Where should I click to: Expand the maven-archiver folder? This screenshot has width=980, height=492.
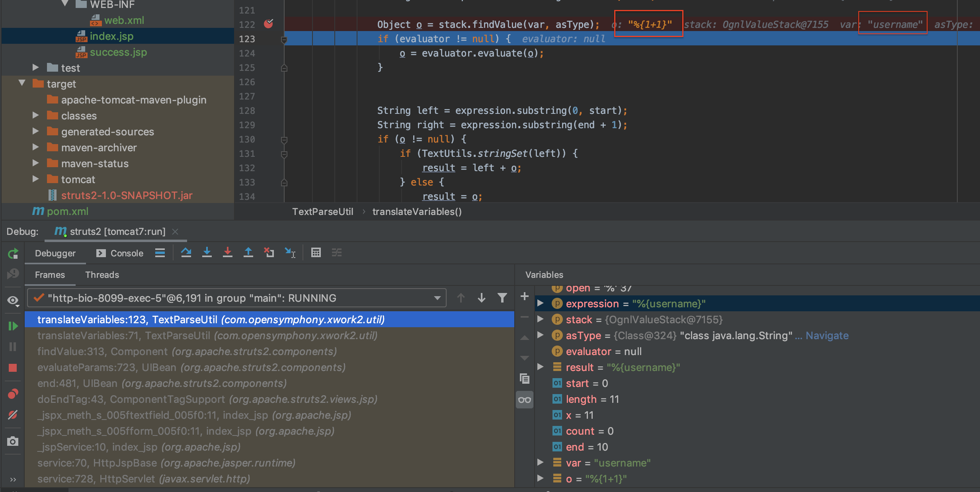click(x=35, y=147)
